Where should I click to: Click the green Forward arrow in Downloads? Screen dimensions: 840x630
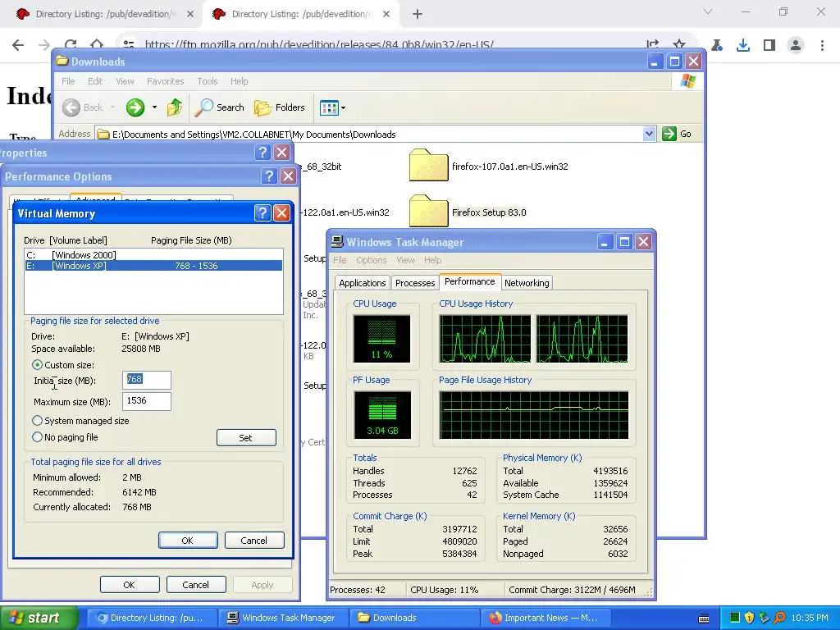(x=135, y=107)
